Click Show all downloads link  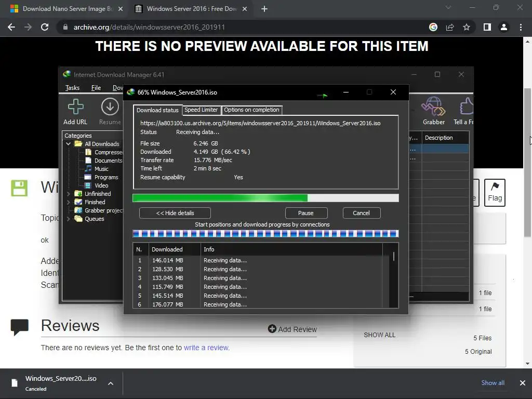tap(493, 383)
